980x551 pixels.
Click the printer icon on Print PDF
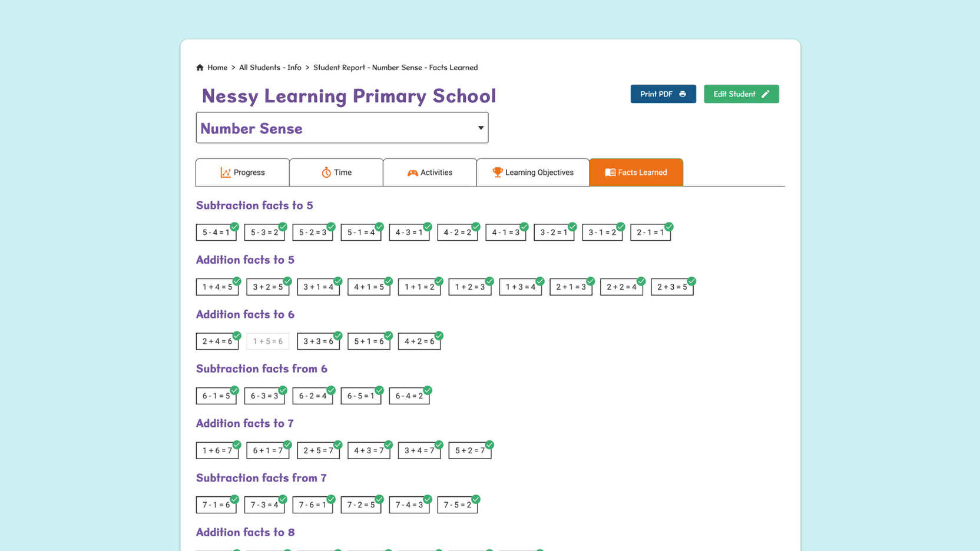point(683,94)
